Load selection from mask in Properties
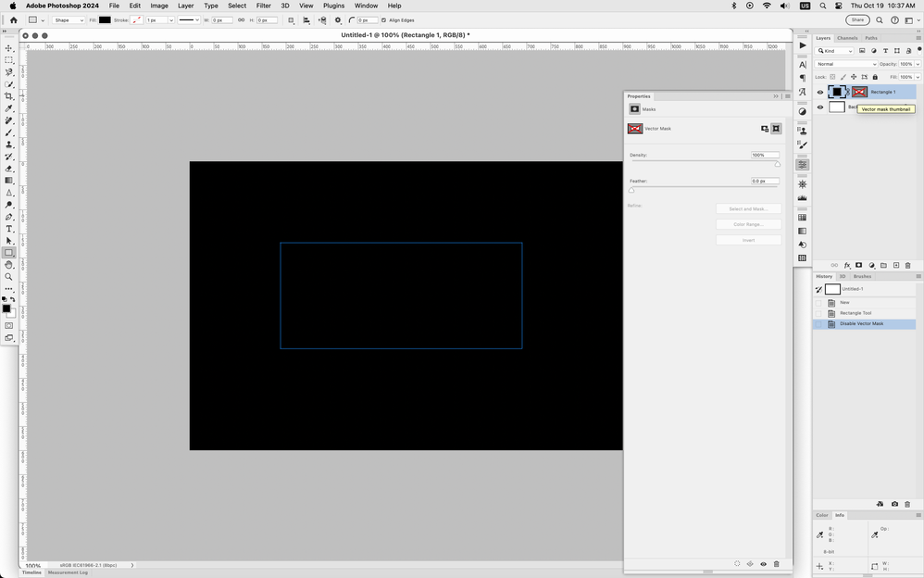Image resolution: width=924 pixels, height=578 pixels. click(737, 564)
